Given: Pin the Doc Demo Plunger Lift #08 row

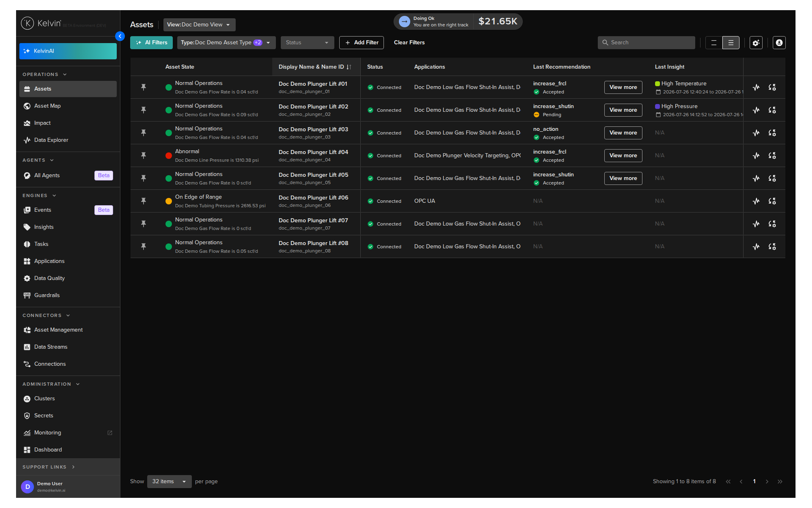Looking at the screenshot, I should point(143,246).
